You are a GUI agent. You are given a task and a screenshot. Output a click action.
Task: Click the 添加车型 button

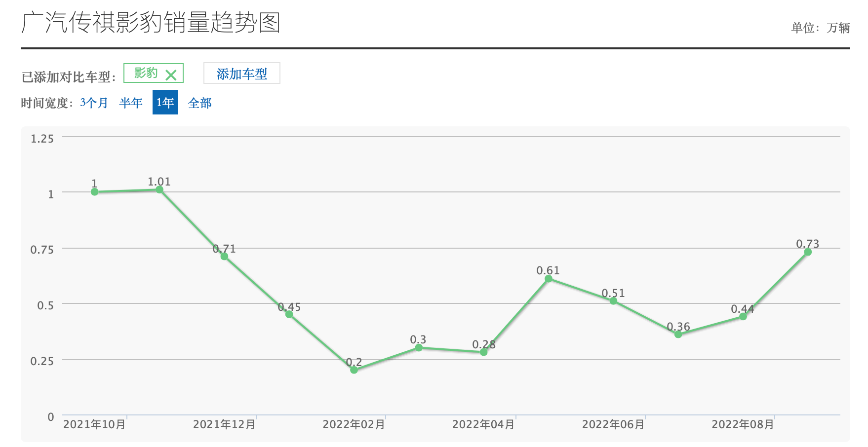(242, 74)
